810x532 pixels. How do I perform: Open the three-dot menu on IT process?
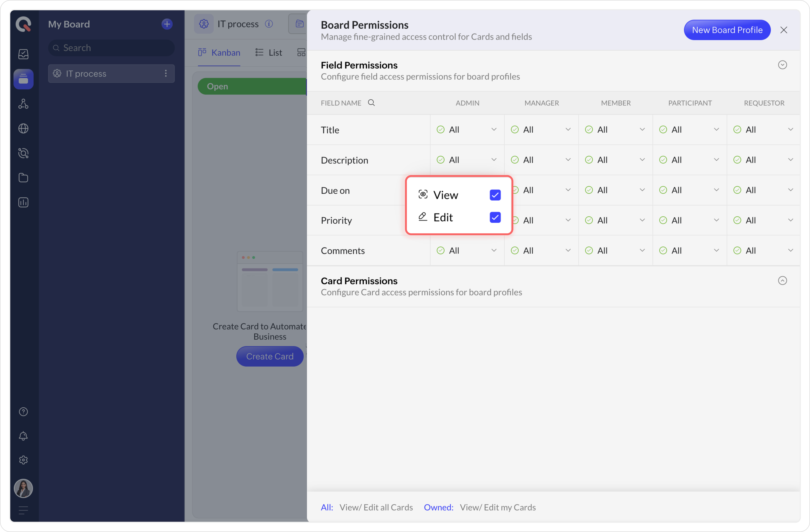click(x=166, y=74)
